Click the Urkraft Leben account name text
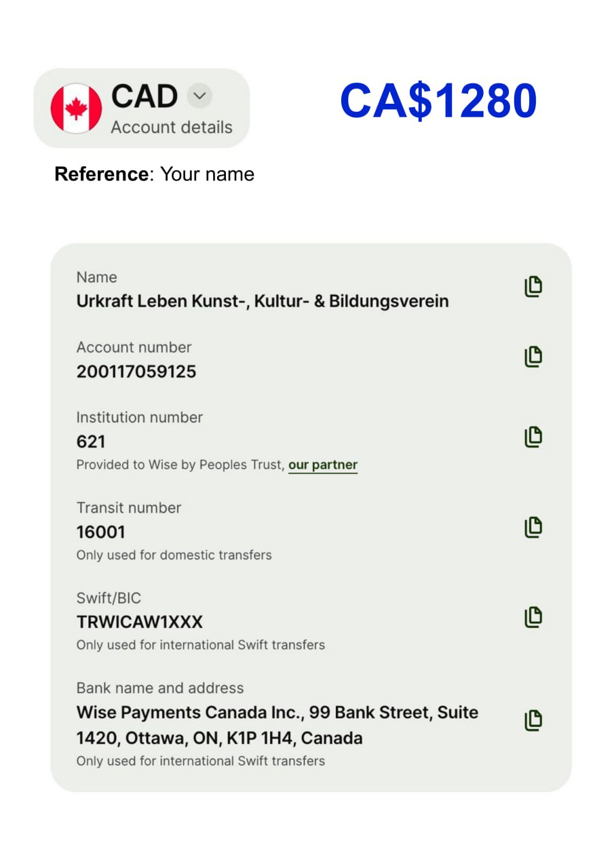 click(263, 301)
